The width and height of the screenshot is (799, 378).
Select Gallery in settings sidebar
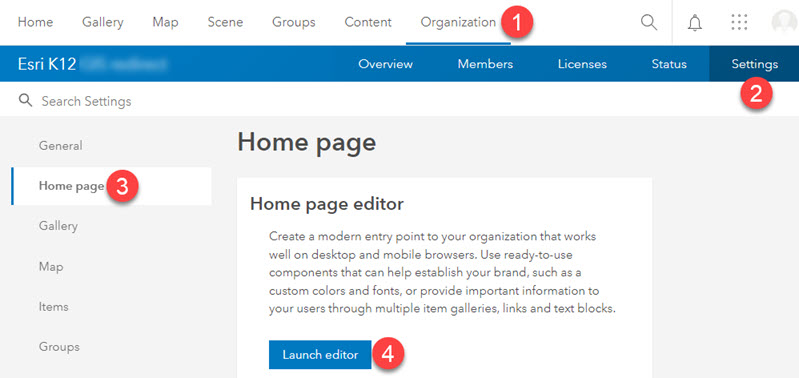click(x=58, y=226)
